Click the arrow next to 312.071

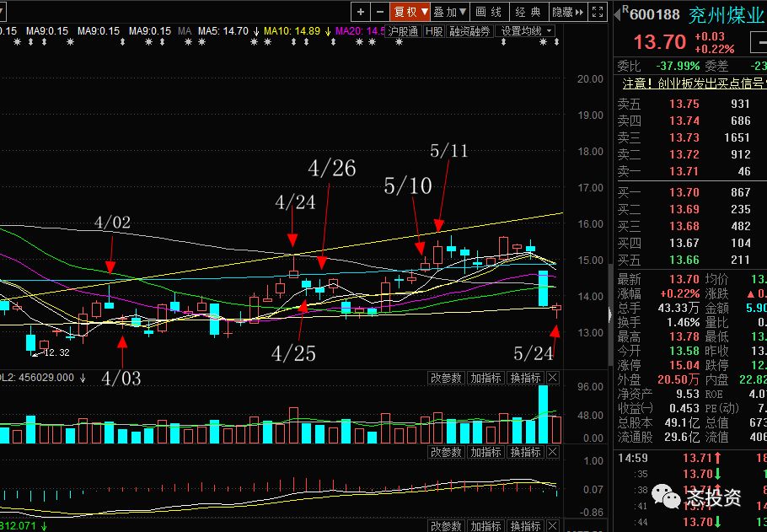click(44, 527)
